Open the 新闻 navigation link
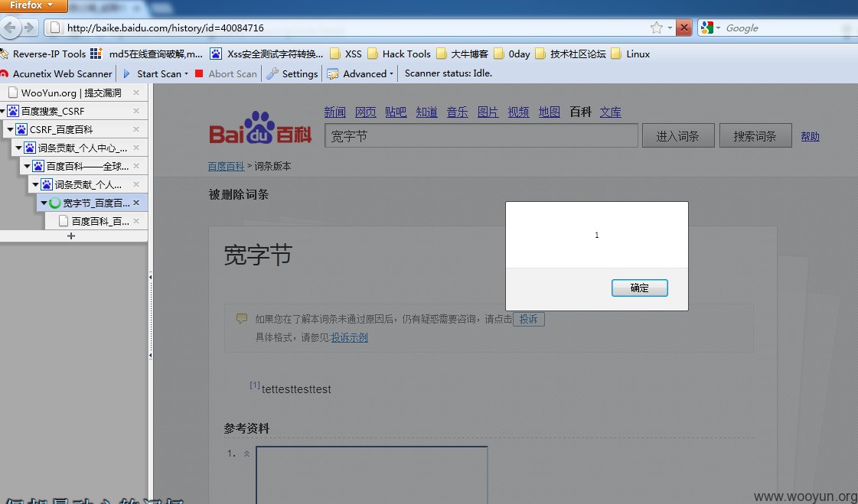Viewport: 858px width, 504px height. coord(334,112)
